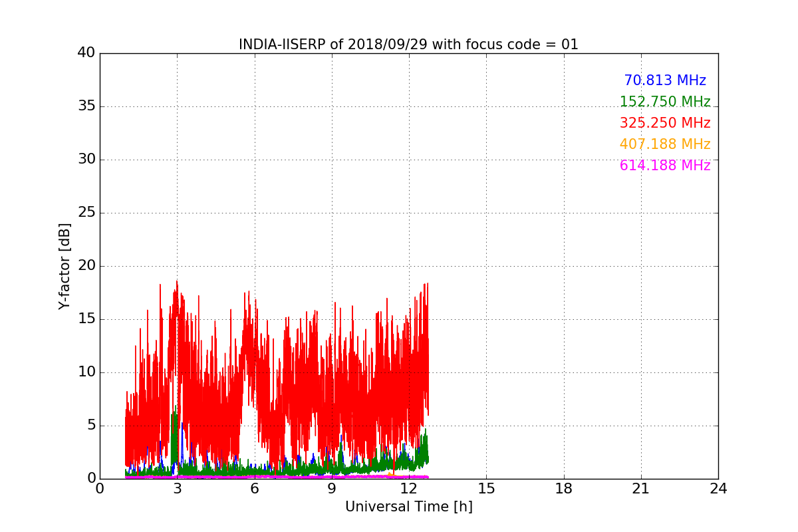Click y-axis tick label 10
The height and width of the screenshot is (532, 798).
86,372
